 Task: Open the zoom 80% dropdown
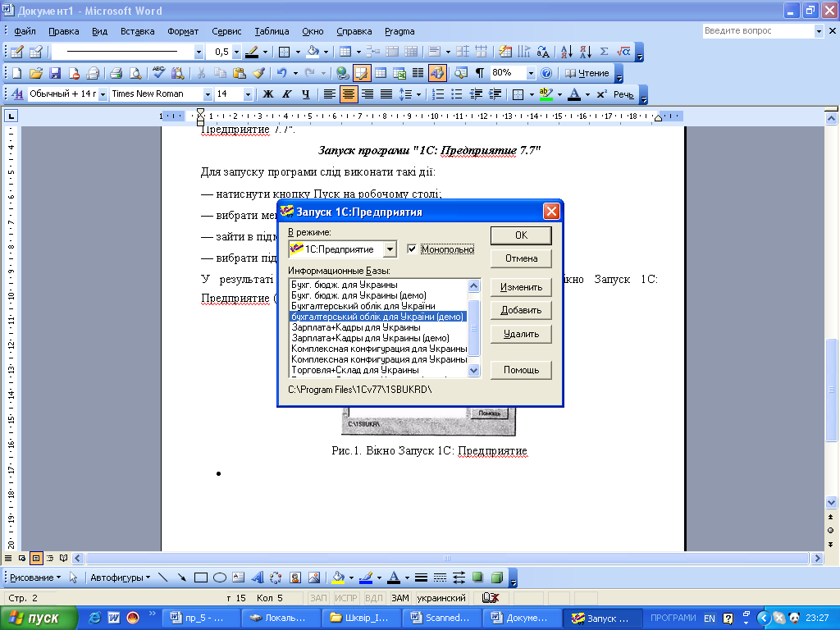coord(531,73)
